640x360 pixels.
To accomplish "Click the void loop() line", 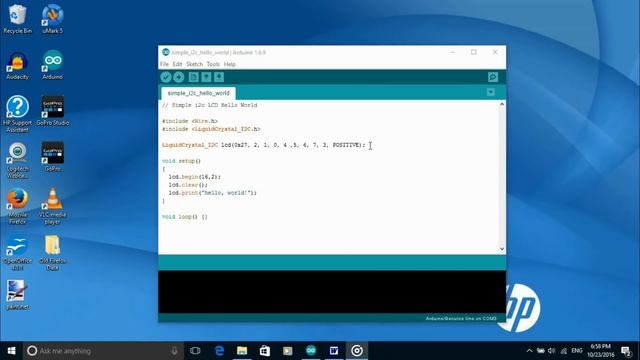I will 184,217.
